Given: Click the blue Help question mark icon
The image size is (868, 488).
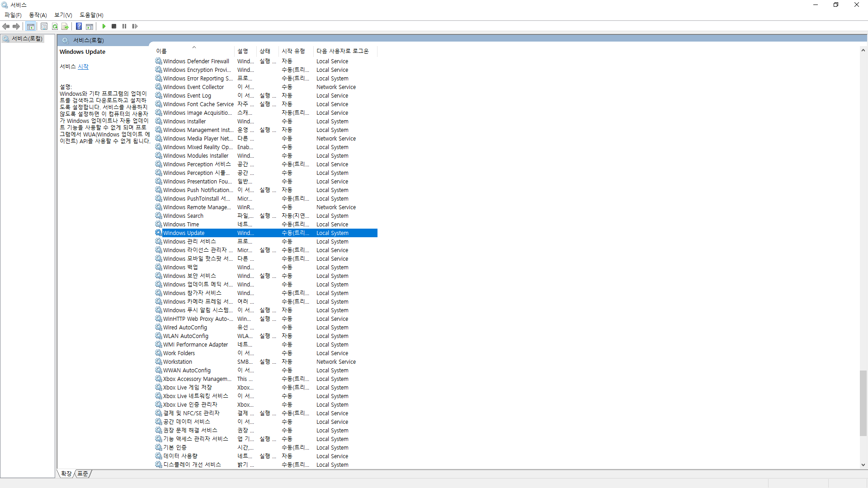Looking at the screenshot, I should pos(79,26).
